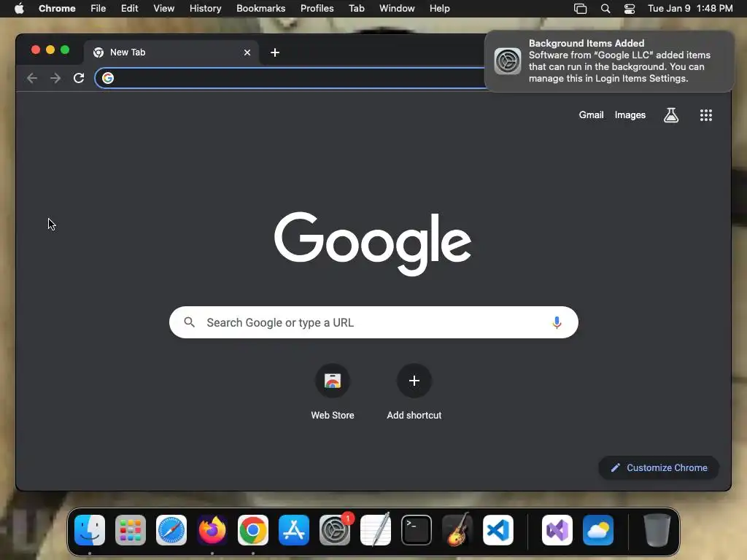Viewport: 747px width, 560px height.
Task: Click the magnifier icon in search box
Action: (x=189, y=322)
